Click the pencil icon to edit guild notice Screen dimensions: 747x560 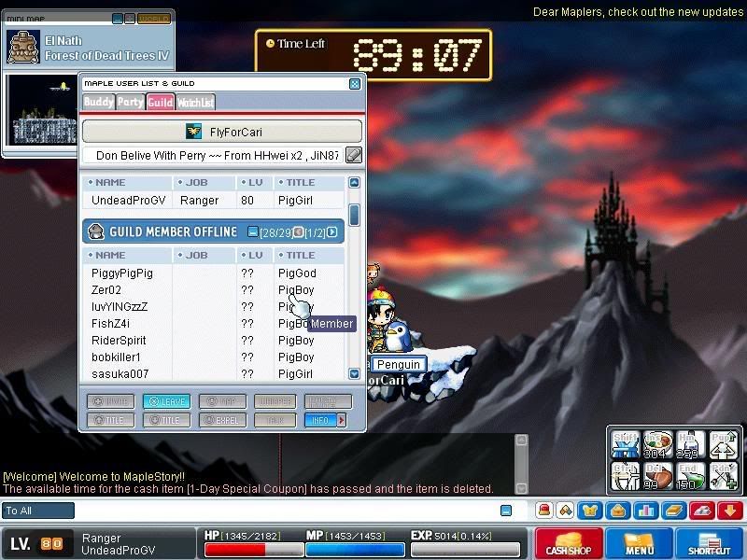(x=354, y=155)
